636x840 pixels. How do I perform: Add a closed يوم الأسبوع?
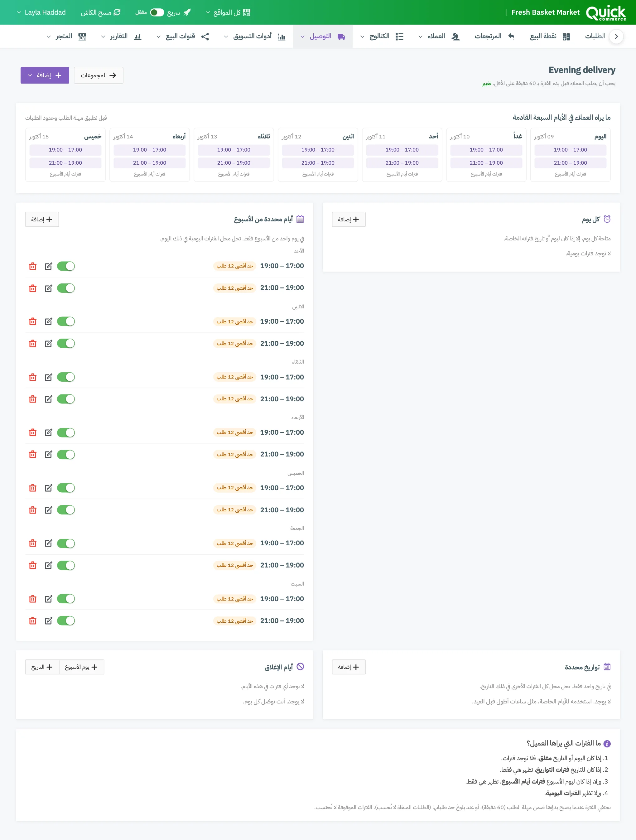pyautogui.click(x=81, y=667)
